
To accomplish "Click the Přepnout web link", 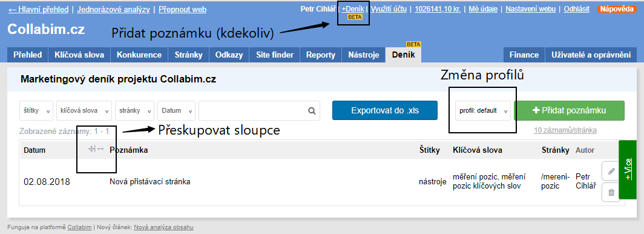I will (182, 9).
